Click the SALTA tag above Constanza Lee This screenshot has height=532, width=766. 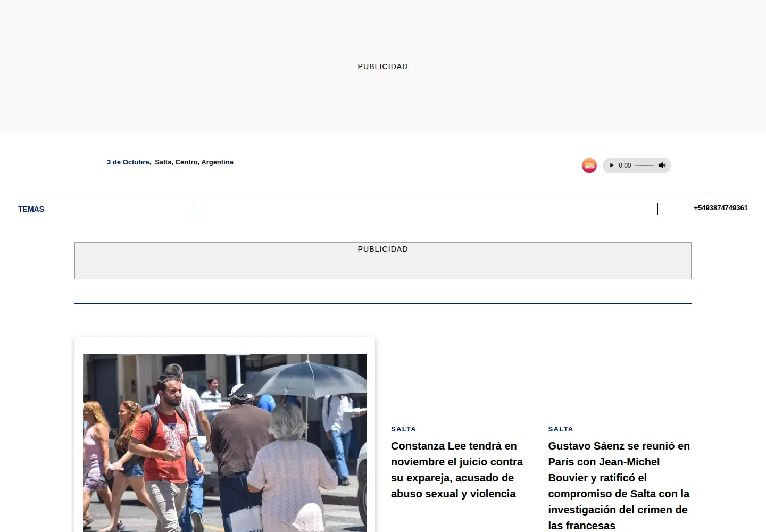click(403, 429)
